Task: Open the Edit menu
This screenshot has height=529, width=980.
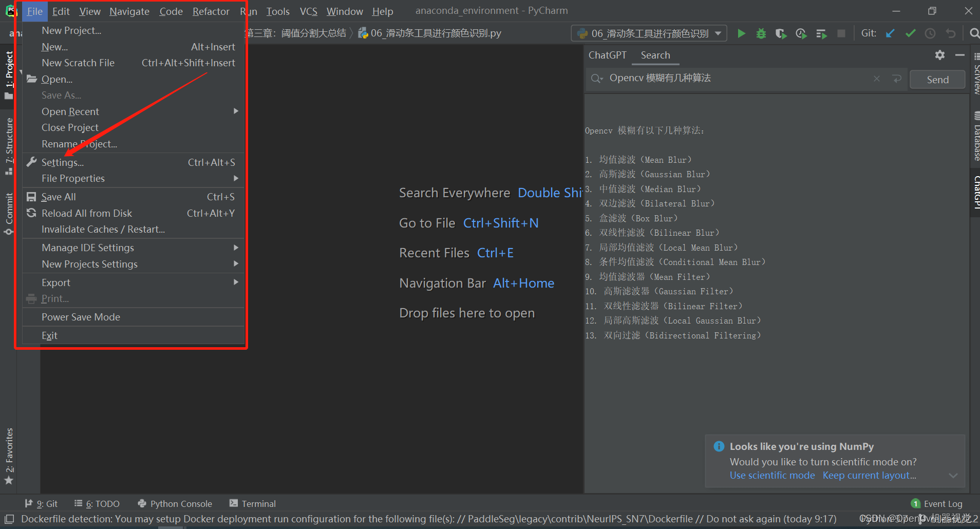Action: pos(61,11)
